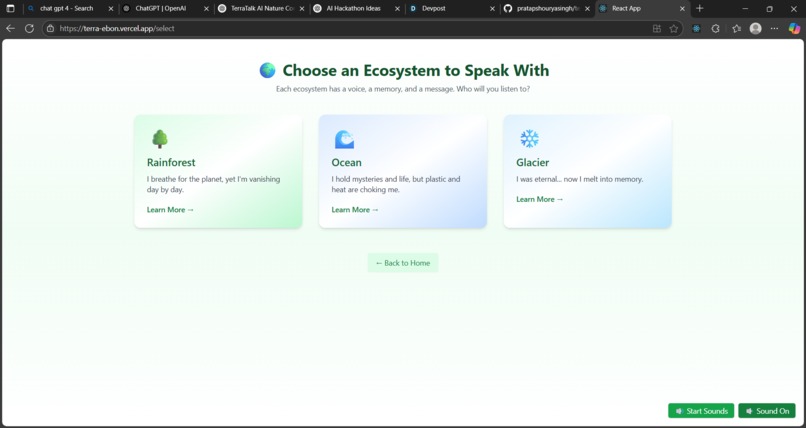Click the Rainforest tree icon
The height and width of the screenshot is (428, 806).
point(160,139)
